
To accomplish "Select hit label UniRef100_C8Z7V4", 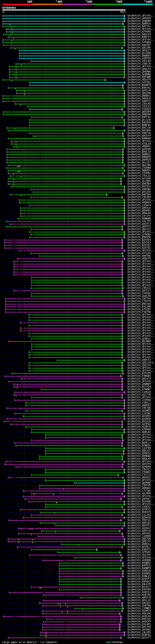I will click(x=139, y=298).
